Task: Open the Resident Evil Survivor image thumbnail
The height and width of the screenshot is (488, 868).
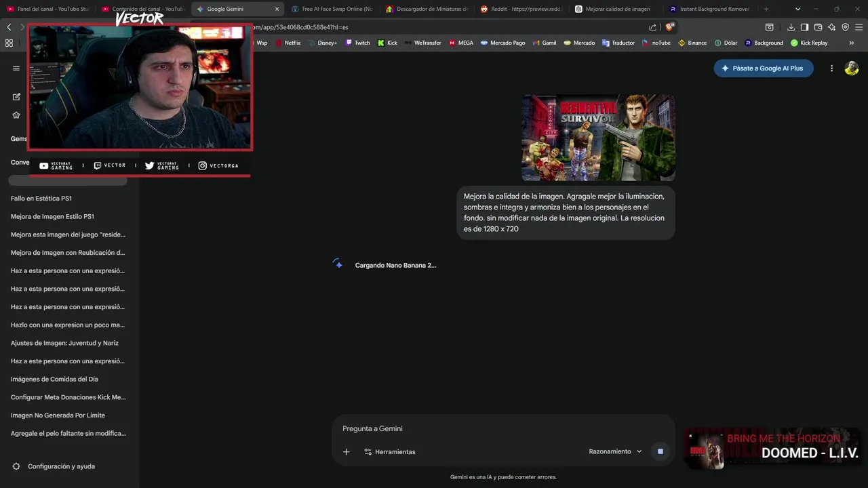Action: (x=598, y=138)
